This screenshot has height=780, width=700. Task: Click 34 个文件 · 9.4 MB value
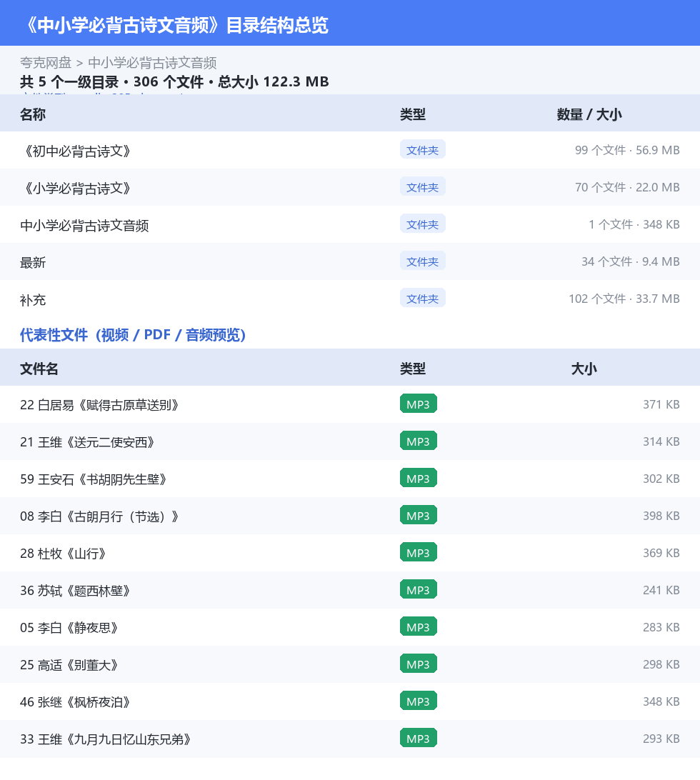point(631,261)
